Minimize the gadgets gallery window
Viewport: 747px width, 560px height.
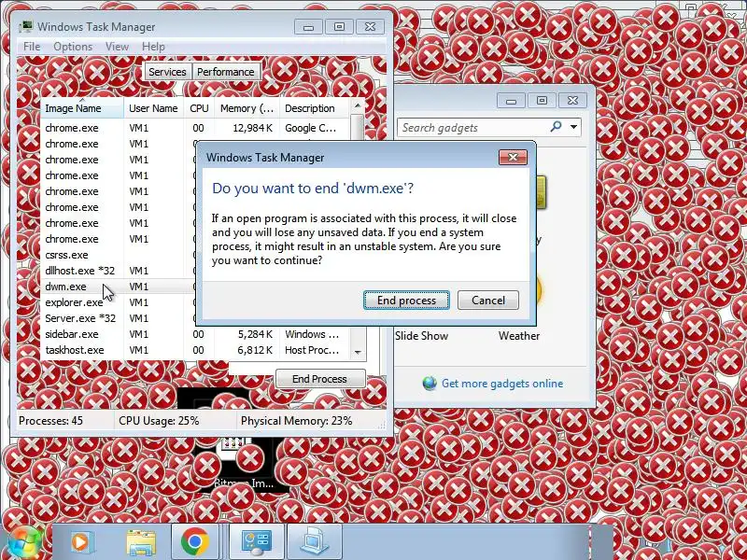coord(511,101)
